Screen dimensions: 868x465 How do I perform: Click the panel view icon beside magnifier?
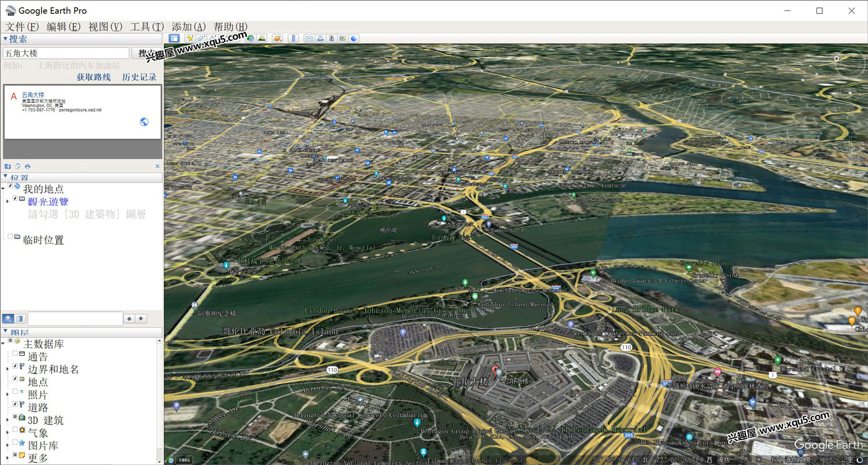point(20,319)
